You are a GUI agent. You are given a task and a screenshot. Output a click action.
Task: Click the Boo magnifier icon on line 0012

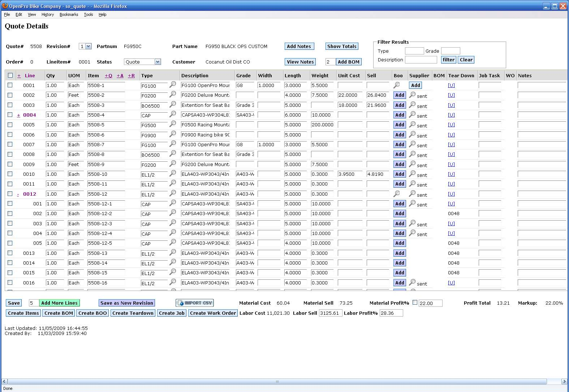(397, 193)
